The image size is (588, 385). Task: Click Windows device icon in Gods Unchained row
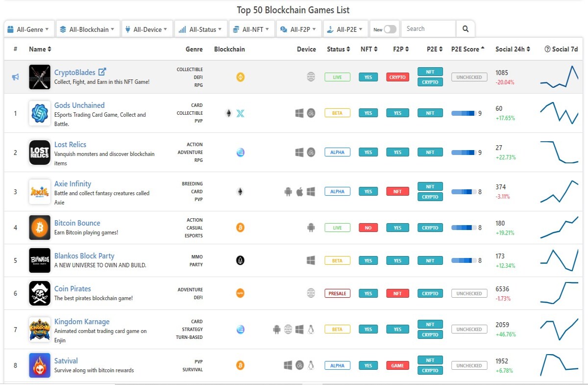click(x=299, y=113)
